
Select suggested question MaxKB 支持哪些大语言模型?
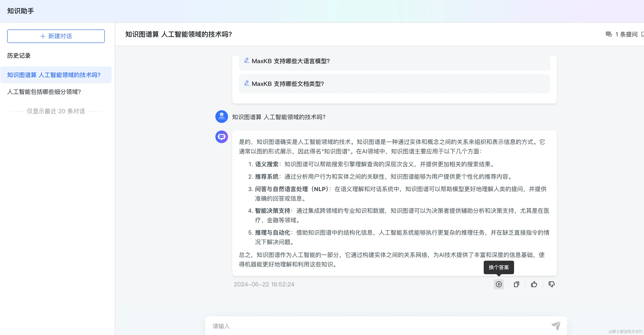[290, 61]
